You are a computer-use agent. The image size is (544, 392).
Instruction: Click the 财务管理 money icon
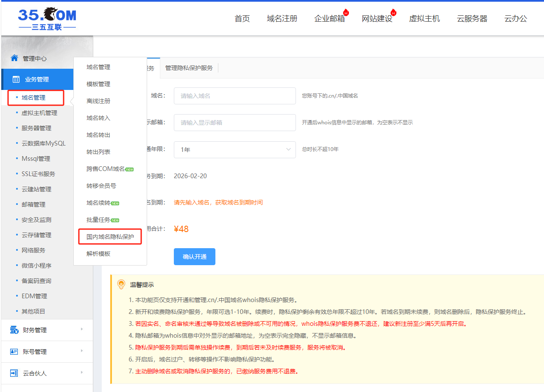click(x=14, y=330)
